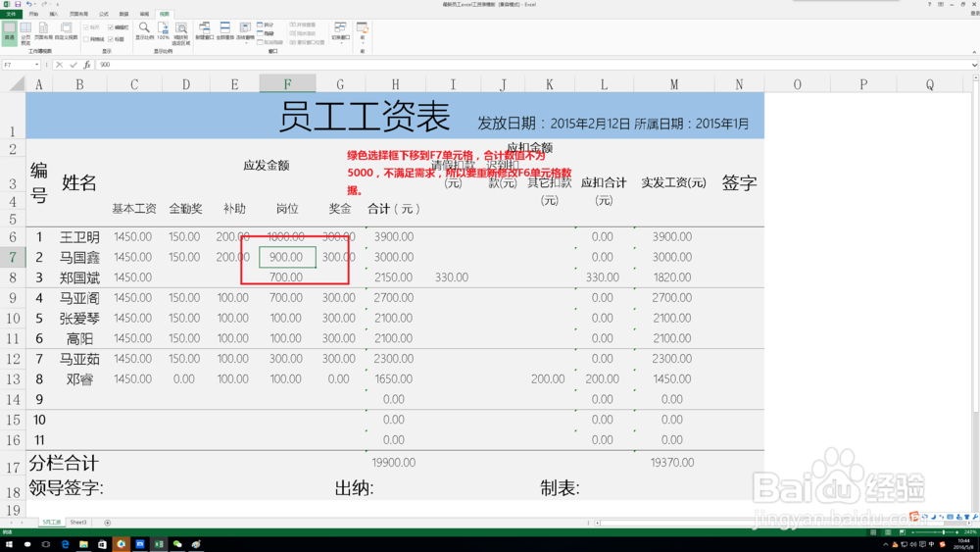Click the insert function fx icon

coord(87,65)
